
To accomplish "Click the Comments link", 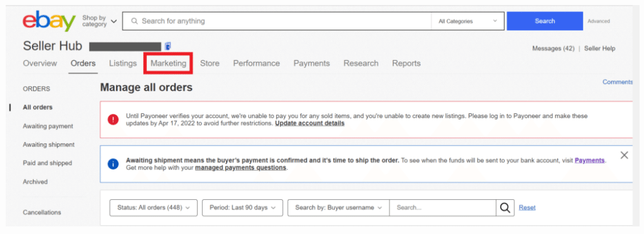I will pyautogui.click(x=617, y=82).
